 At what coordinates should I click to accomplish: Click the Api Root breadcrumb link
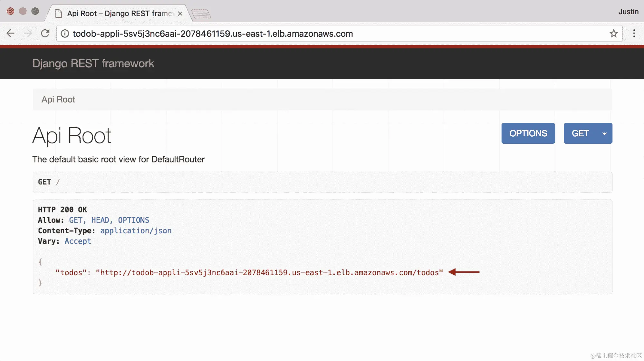pyautogui.click(x=58, y=100)
